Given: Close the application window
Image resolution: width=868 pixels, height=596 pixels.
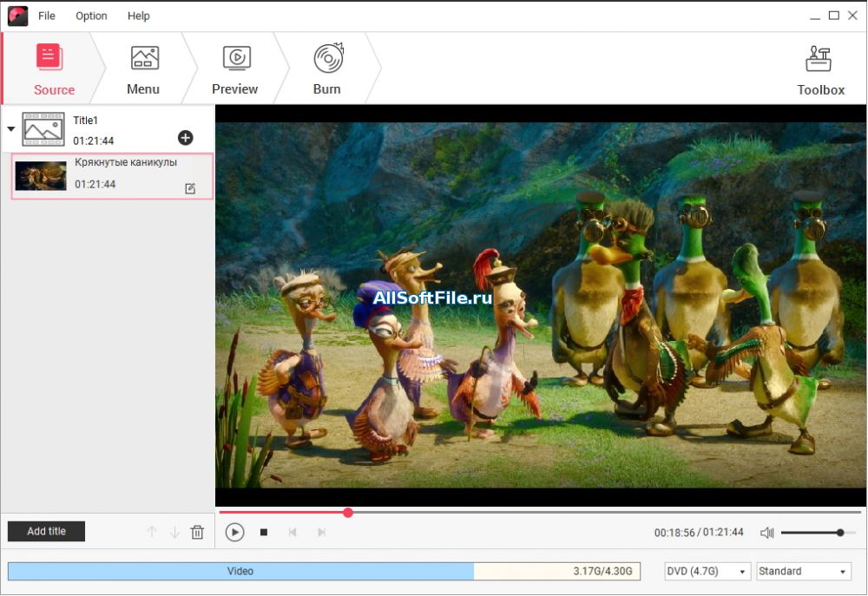Looking at the screenshot, I should click(852, 16).
